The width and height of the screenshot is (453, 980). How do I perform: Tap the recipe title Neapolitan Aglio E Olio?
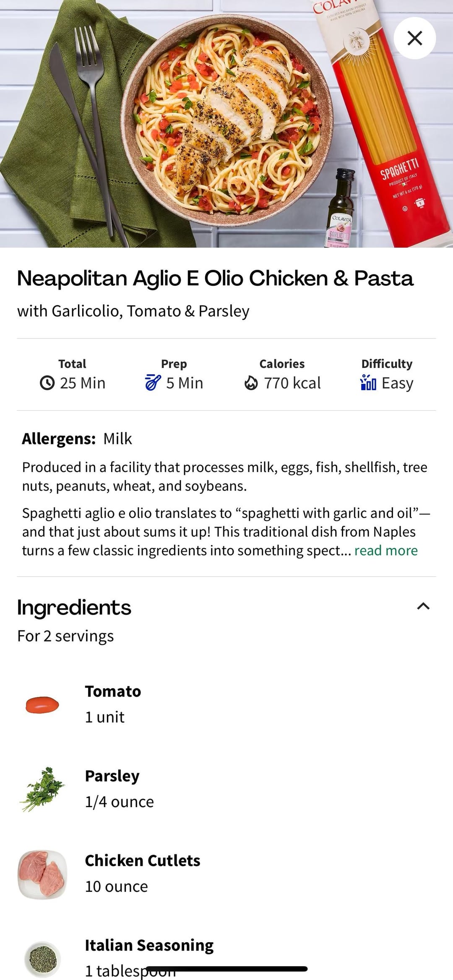click(215, 279)
